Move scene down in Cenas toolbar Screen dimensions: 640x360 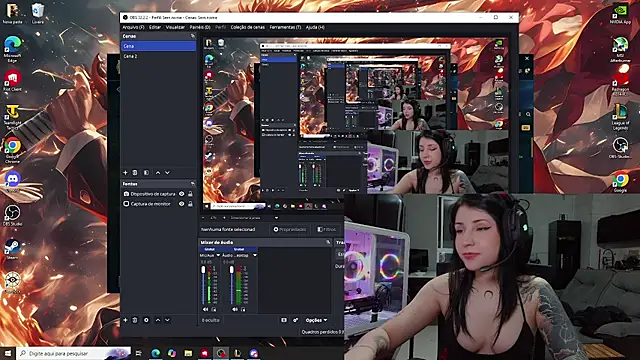tap(167, 173)
